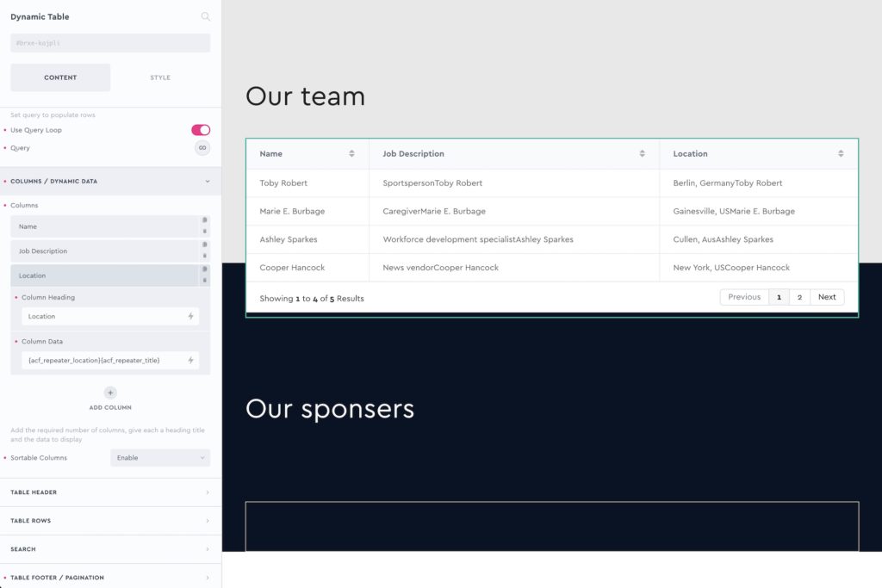The image size is (882, 588).
Task: Select the Location column list item
Action: click(103, 275)
